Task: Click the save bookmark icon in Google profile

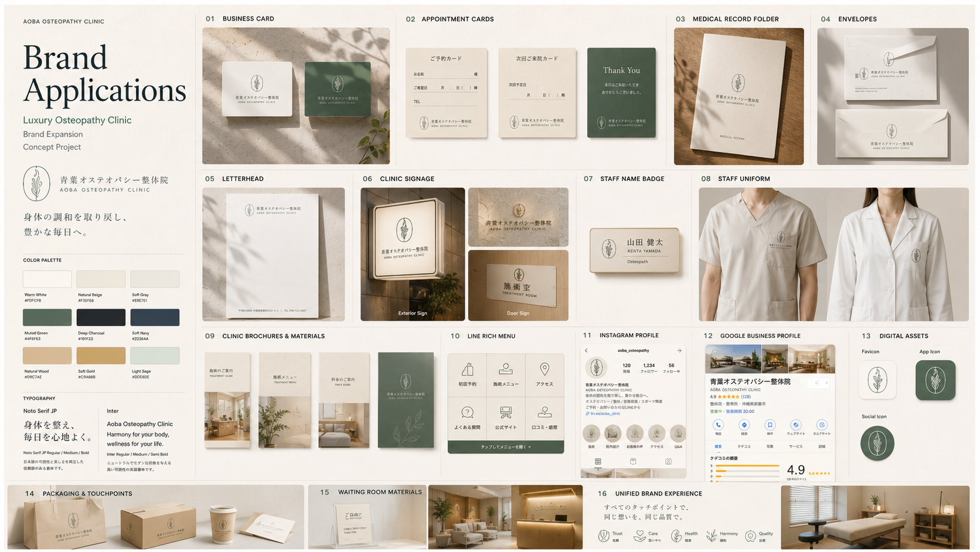Action: click(770, 425)
